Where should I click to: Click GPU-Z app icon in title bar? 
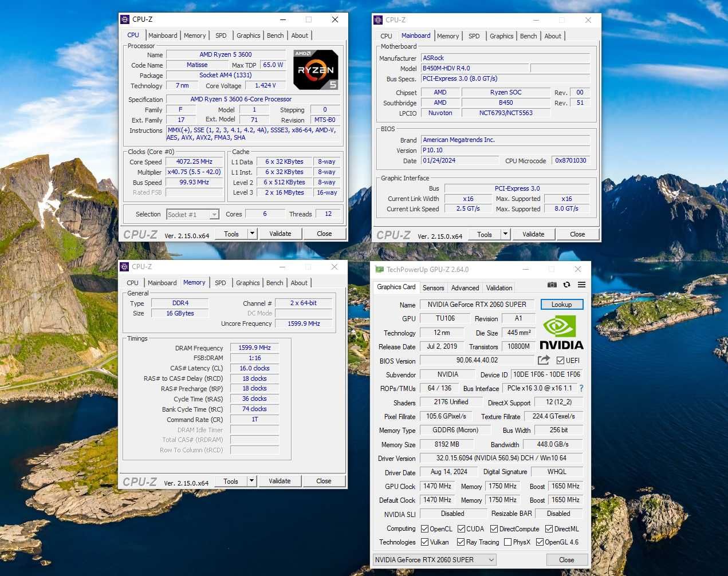(x=379, y=269)
